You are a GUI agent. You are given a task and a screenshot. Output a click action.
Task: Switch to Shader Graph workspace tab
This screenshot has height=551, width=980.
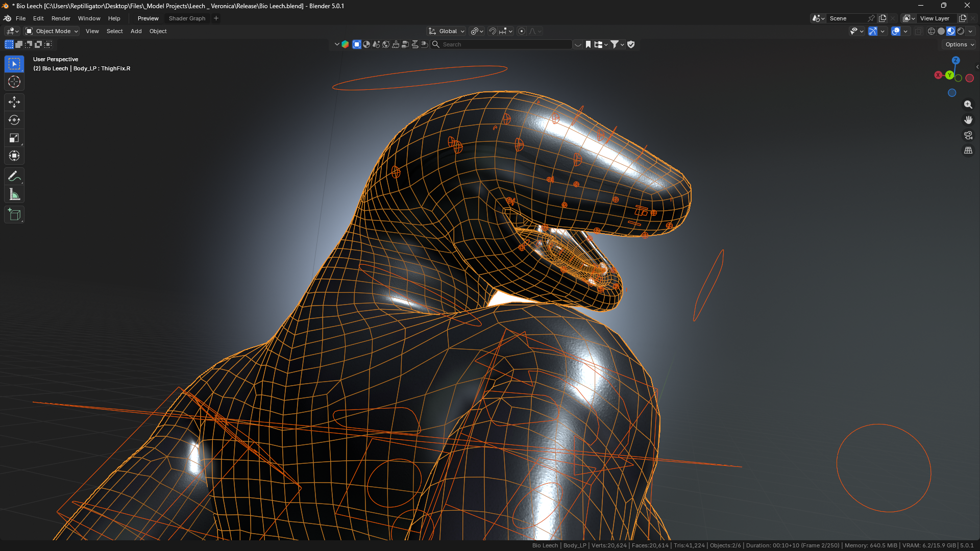[x=187, y=18]
